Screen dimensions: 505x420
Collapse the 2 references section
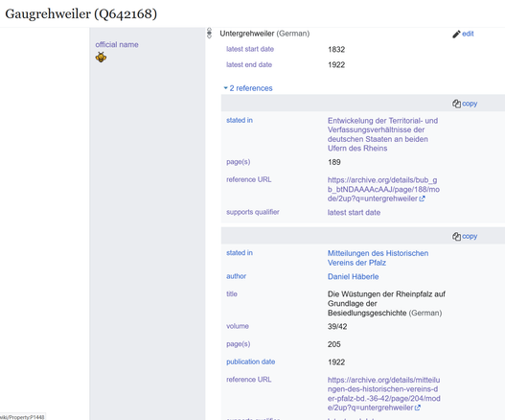[248, 88]
